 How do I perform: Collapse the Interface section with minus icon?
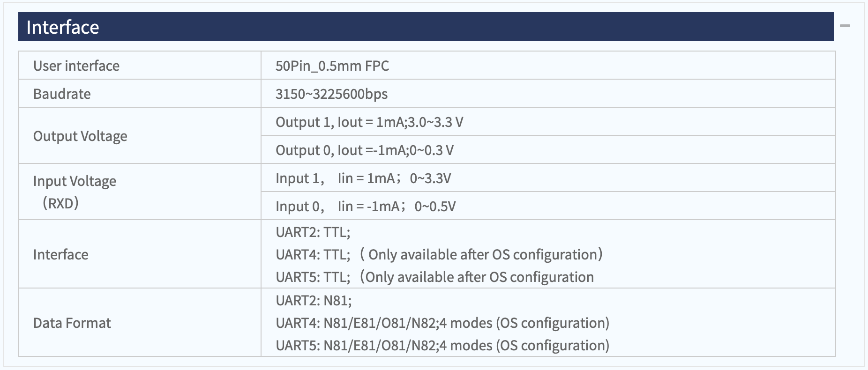(845, 26)
